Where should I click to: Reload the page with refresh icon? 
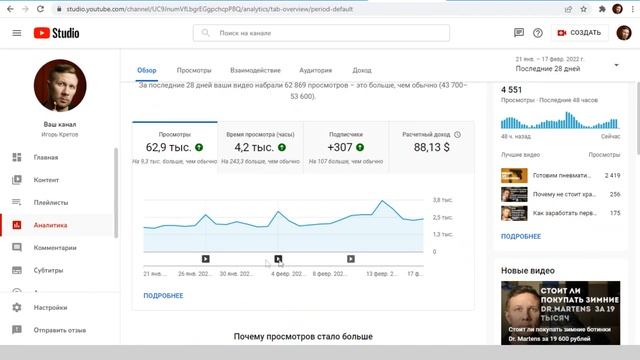click(40, 9)
